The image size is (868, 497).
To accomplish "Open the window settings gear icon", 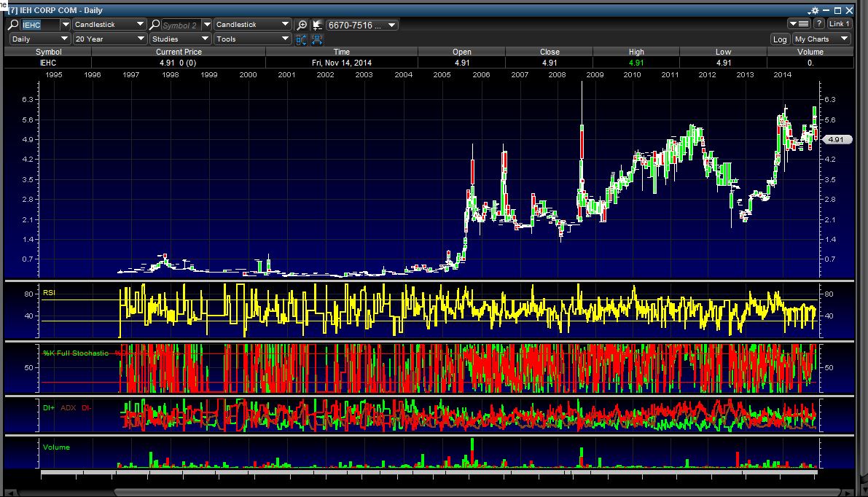I will pos(813,11).
